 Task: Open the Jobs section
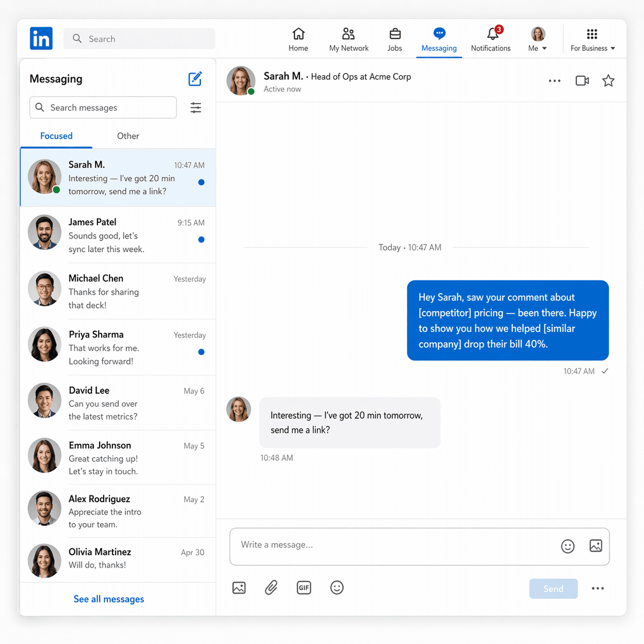pyautogui.click(x=395, y=40)
